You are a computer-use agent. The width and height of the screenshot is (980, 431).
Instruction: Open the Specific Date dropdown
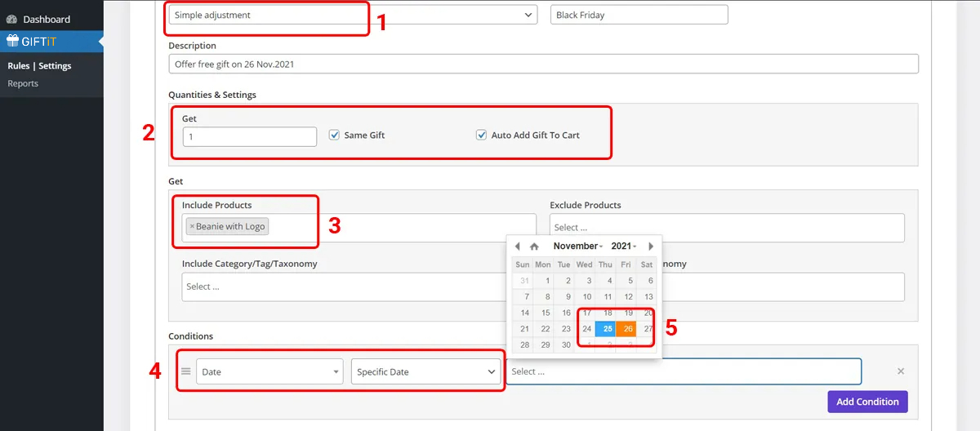pos(425,371)
